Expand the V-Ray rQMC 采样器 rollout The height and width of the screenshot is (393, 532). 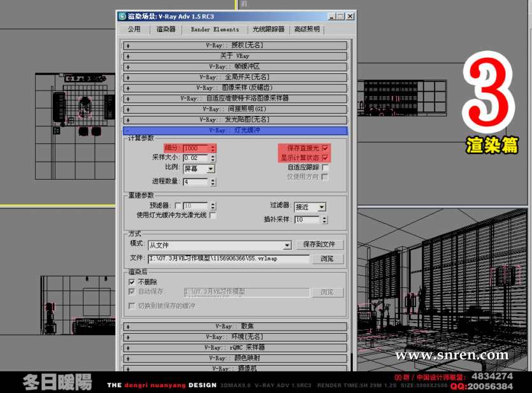point(235,348)
